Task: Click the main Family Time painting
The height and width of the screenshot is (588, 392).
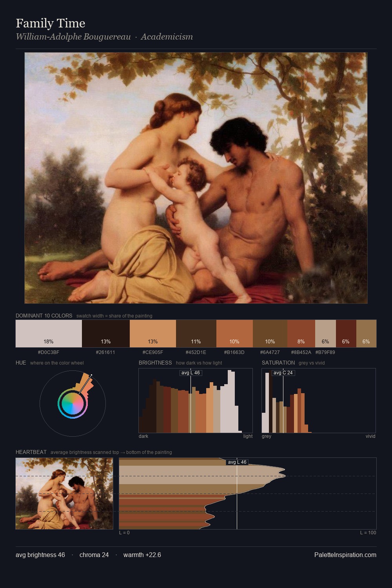Action: pyautogui.click(x=196, y=178)
